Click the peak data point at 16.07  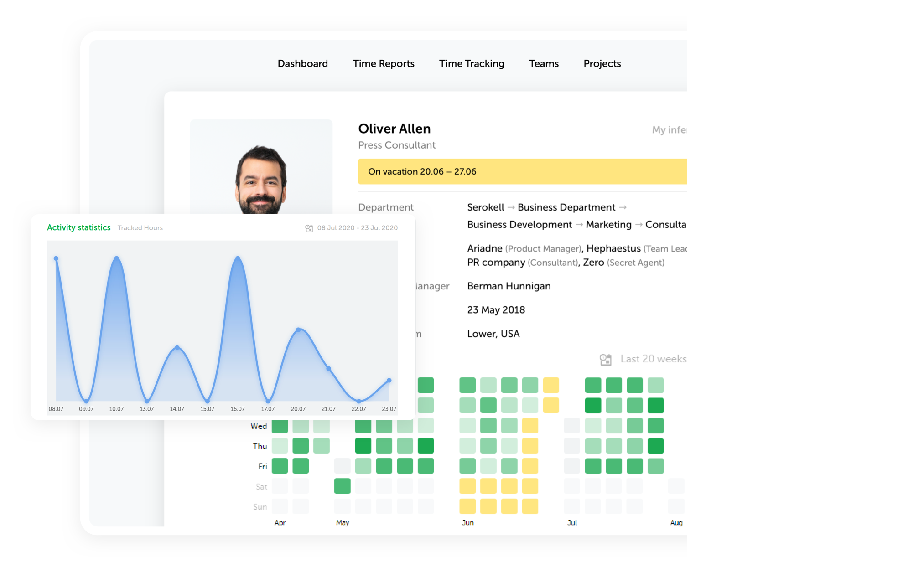click(238, 258)
